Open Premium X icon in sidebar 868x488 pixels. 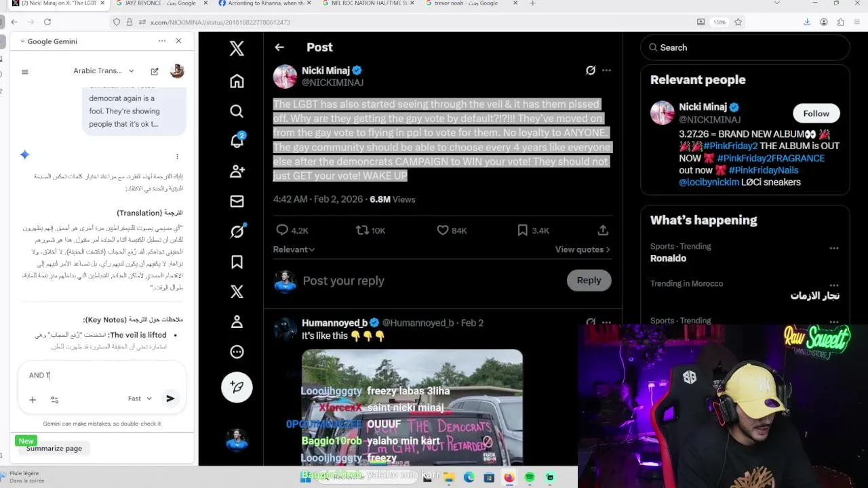click(x=237, y=291)
